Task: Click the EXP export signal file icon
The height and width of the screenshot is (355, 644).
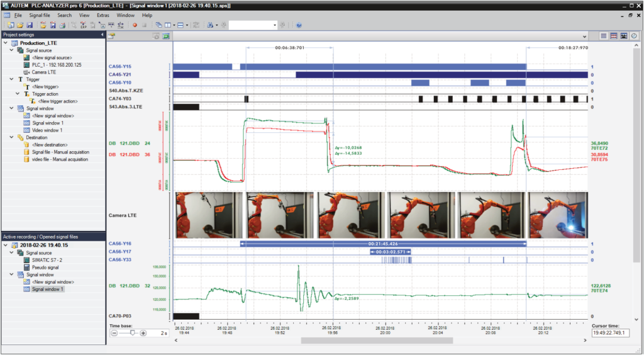Action: pyautogui.click(x=84, y=25)
